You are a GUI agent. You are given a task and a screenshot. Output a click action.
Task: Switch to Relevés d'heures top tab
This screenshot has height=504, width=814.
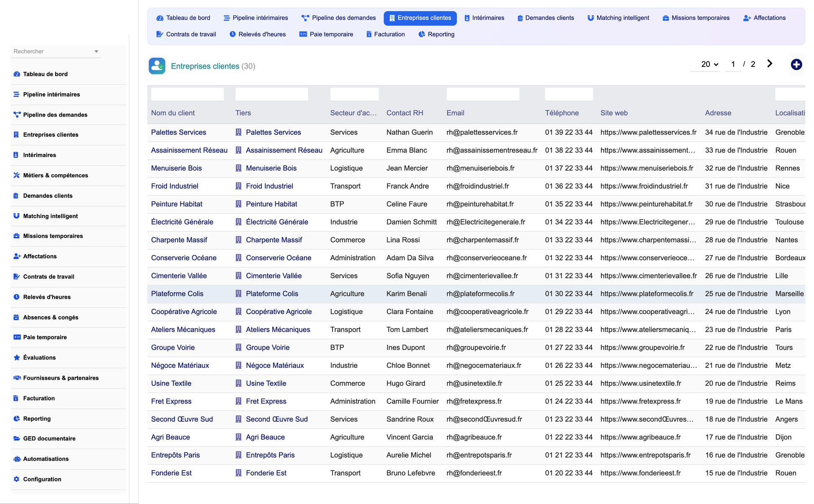(258, 34)
